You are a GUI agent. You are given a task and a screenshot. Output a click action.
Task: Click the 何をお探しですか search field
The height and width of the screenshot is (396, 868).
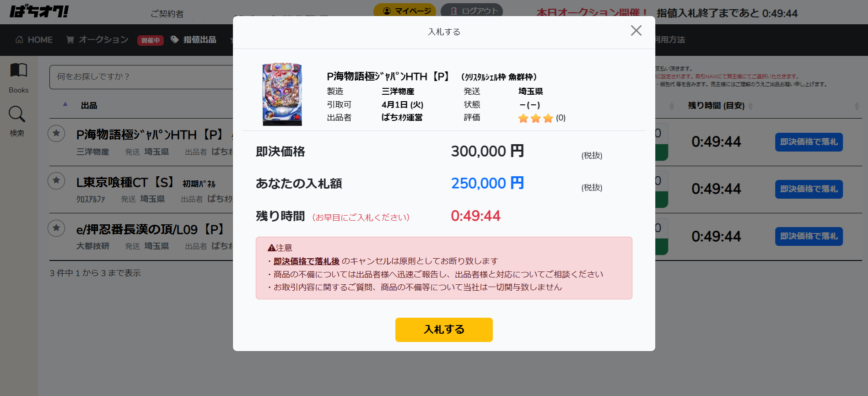(142, 77)
